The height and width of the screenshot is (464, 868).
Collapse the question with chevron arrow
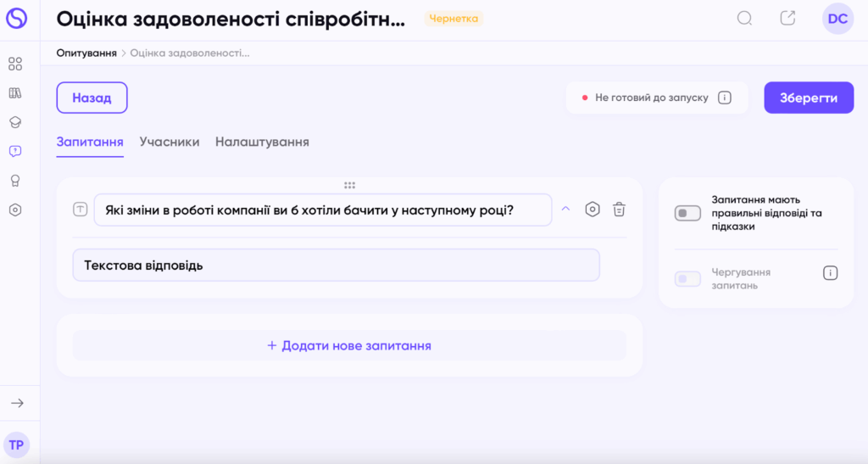[566, 209]
